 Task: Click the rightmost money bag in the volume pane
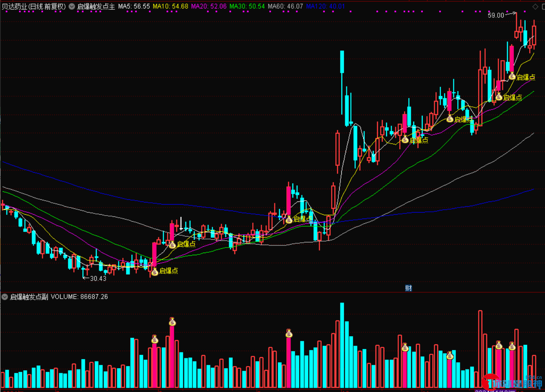(512, 346)
